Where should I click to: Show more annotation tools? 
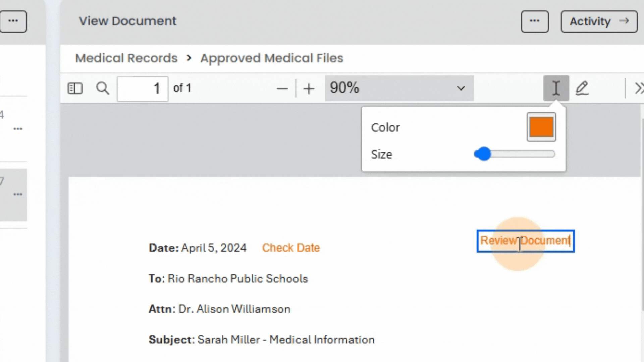point(639,88)
